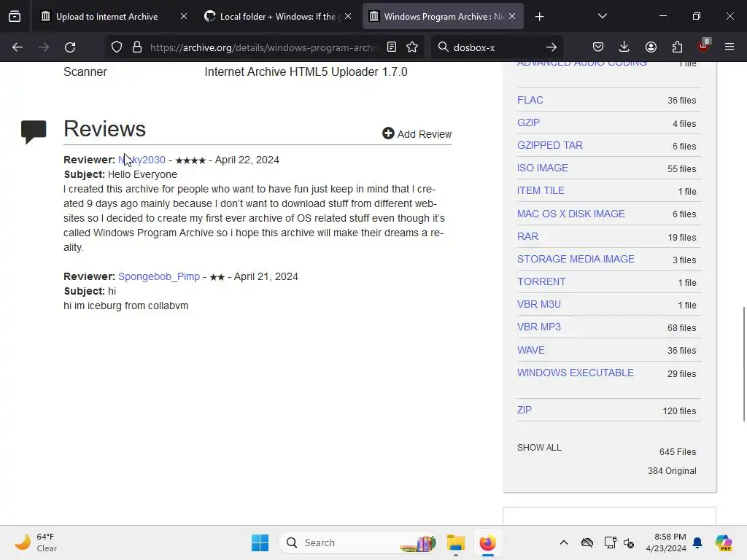Screen dimensions: 747x560
Task: Toggle reader view icon
Action: (392, 47)
